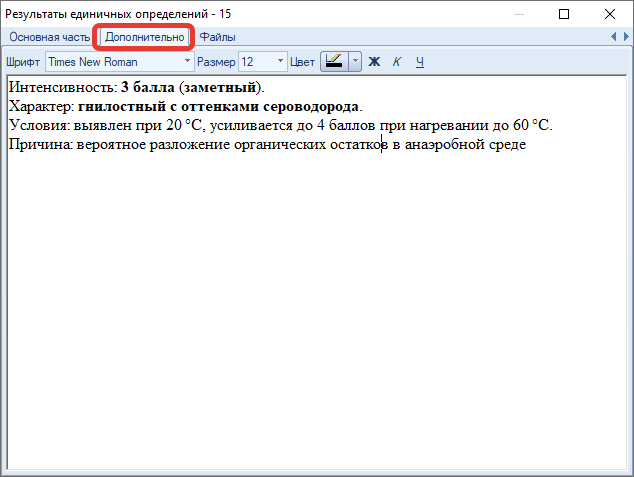Maximize the results window

coord(564,14)
